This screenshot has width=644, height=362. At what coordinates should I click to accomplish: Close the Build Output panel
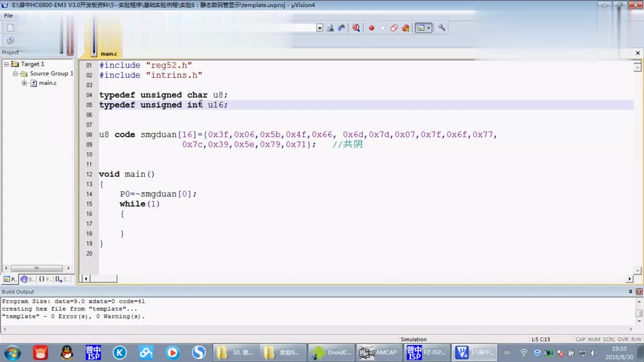(x=639, y=292)
